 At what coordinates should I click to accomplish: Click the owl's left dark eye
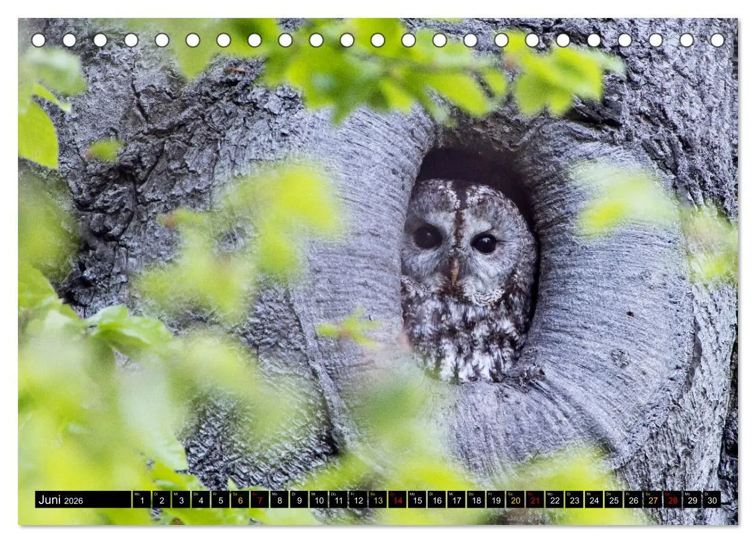[427, 237]
